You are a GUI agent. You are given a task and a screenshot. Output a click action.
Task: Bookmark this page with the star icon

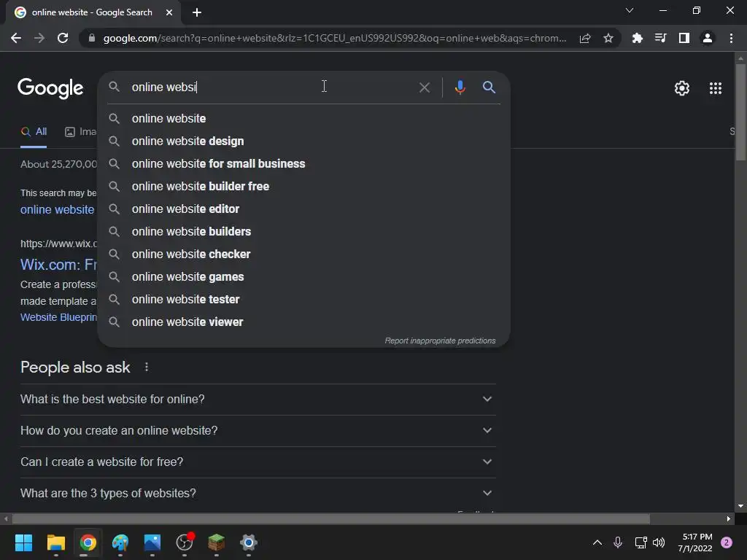[x=608, y=38]
